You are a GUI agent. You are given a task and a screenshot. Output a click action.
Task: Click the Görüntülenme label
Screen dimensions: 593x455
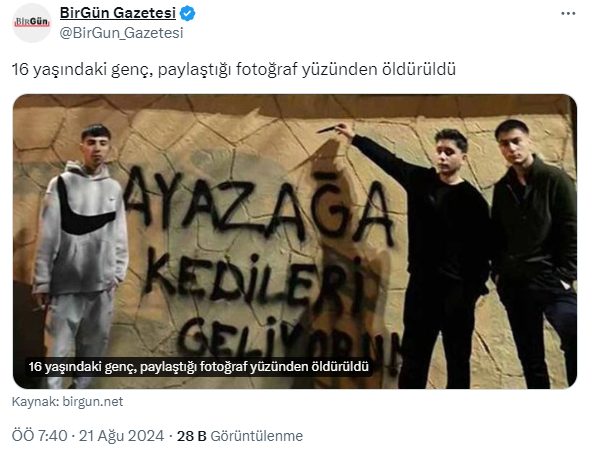256,436
